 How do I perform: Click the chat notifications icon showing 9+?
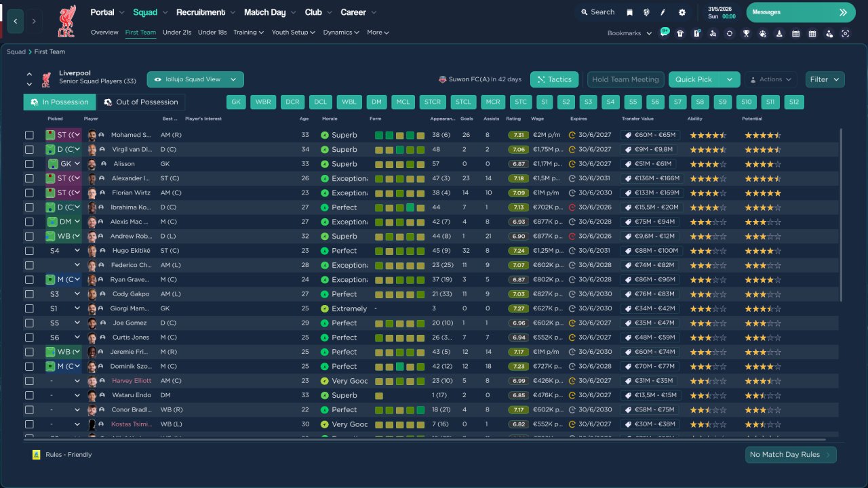coord(664,33)
